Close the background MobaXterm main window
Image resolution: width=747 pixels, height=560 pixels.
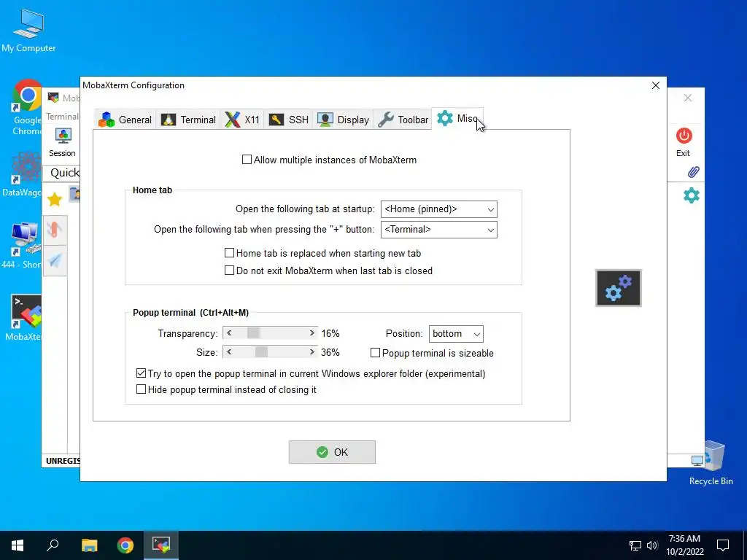(687, 98)
